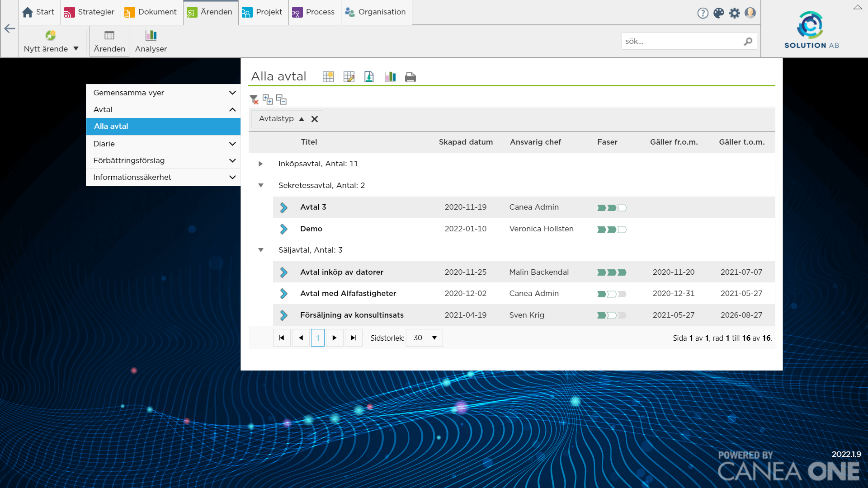The width and height of the screenshot is (868, 488).
Task: Remove the Avtalstyp grouping
Action: tap(315, 119)
